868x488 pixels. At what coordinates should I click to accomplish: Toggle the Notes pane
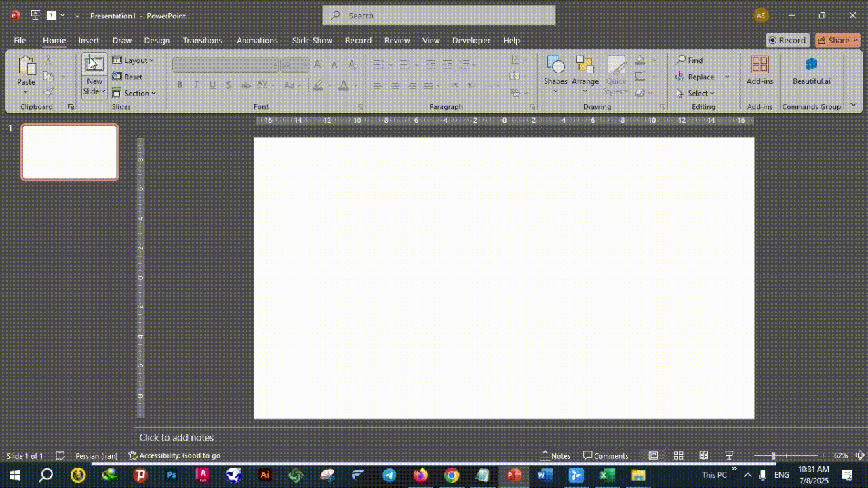[x=555, y=456]
